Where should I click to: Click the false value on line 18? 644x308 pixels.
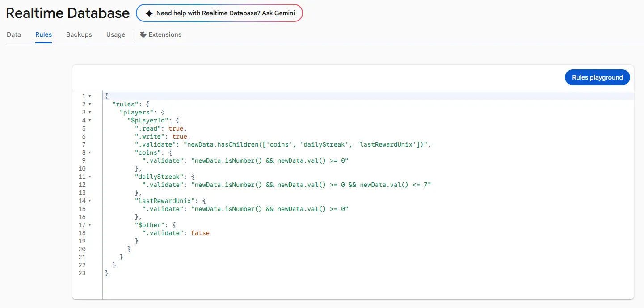(x=200, y=233)
